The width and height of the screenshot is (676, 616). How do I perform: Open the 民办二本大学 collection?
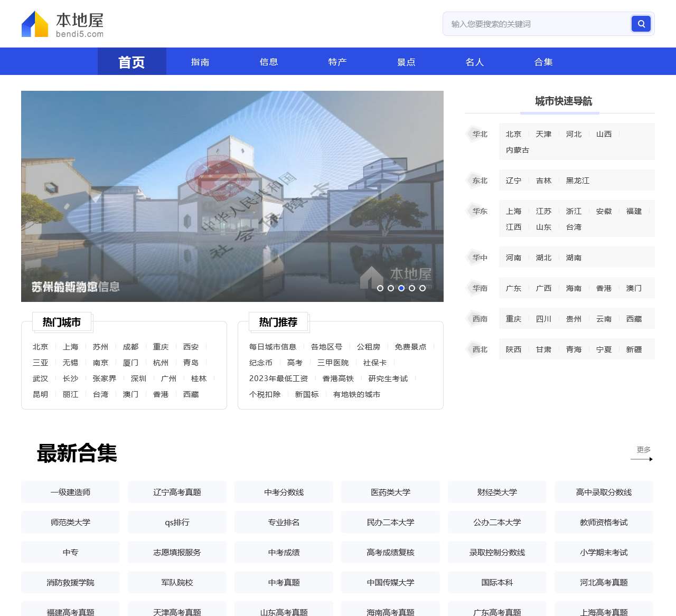pyautogui.click(x=390, y=522)
